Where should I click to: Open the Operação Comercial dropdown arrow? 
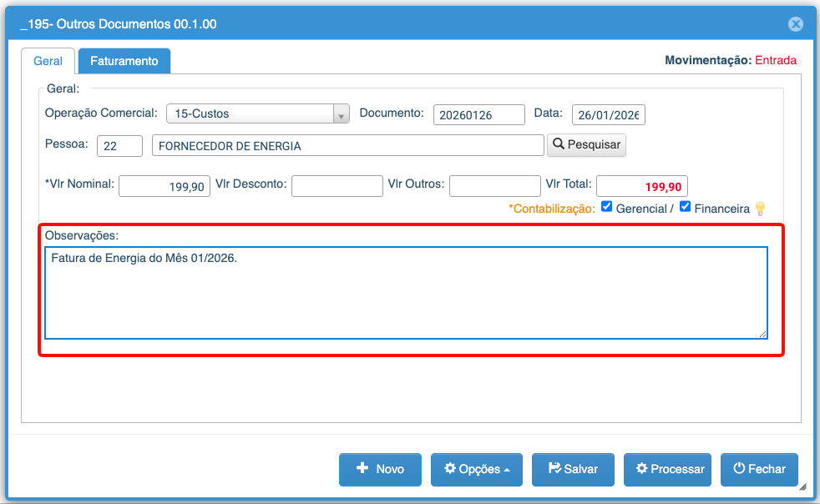[x=341, y=114]
